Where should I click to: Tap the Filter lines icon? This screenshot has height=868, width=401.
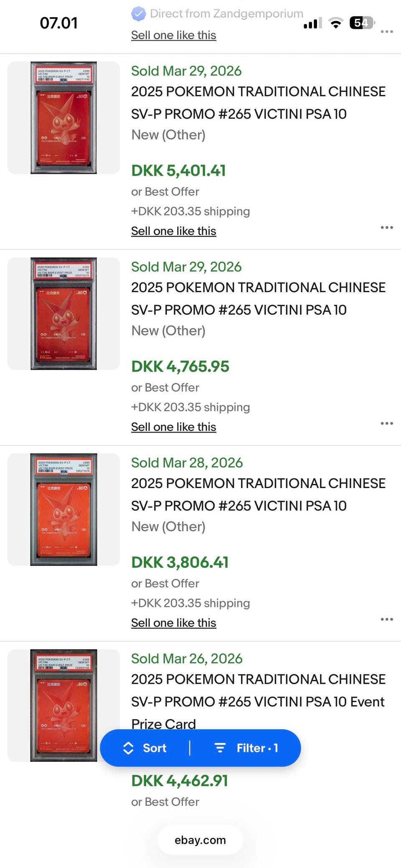coord(220,748)
